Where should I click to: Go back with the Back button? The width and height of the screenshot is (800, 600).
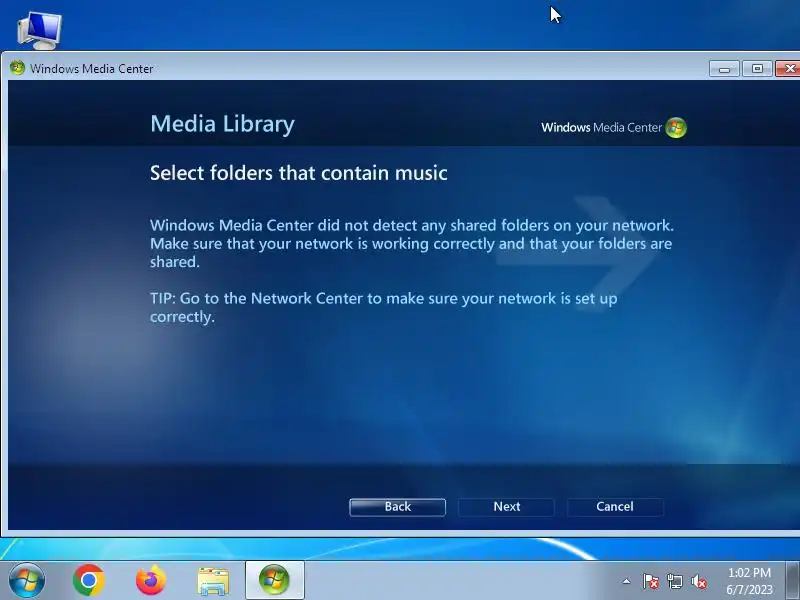point(397,507)
